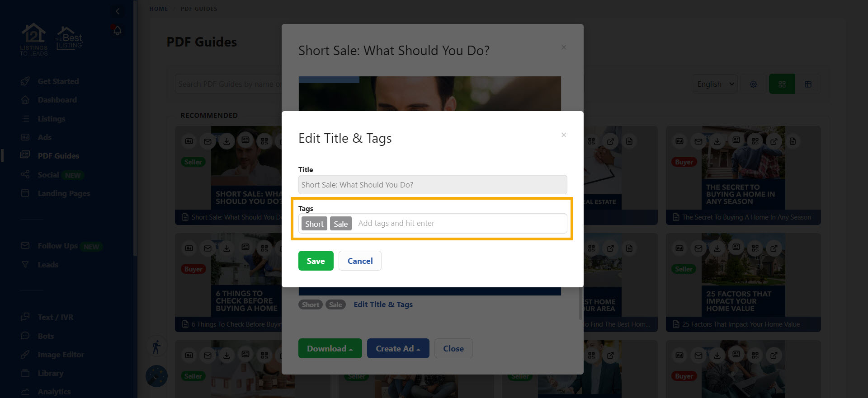Select the Create Ad icon on the Short Sale card
This screenshot has height=398, width=868.
(x=189, y=141)
